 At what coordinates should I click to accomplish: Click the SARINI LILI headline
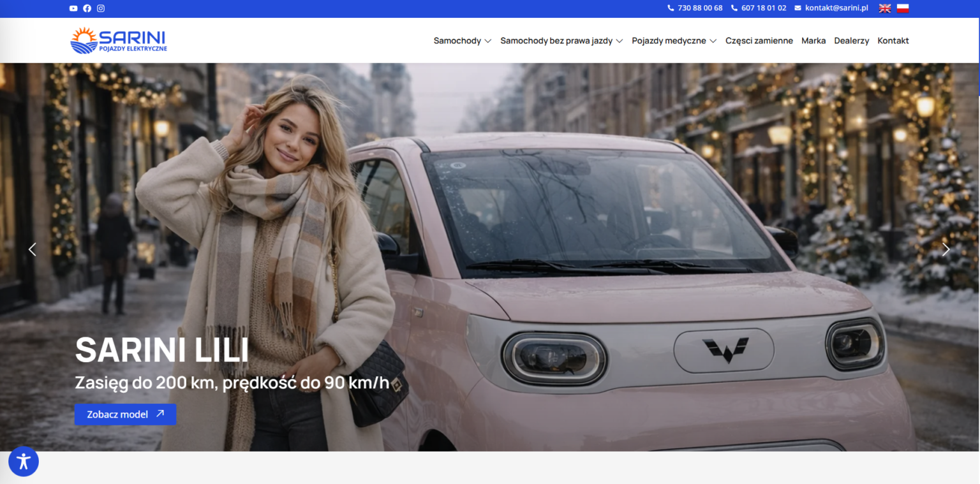coord(162,349)
